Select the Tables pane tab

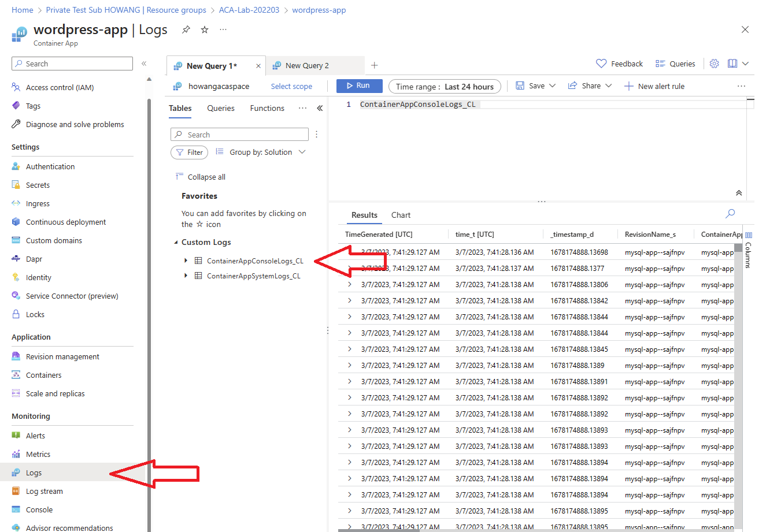(x=180, y=108)
